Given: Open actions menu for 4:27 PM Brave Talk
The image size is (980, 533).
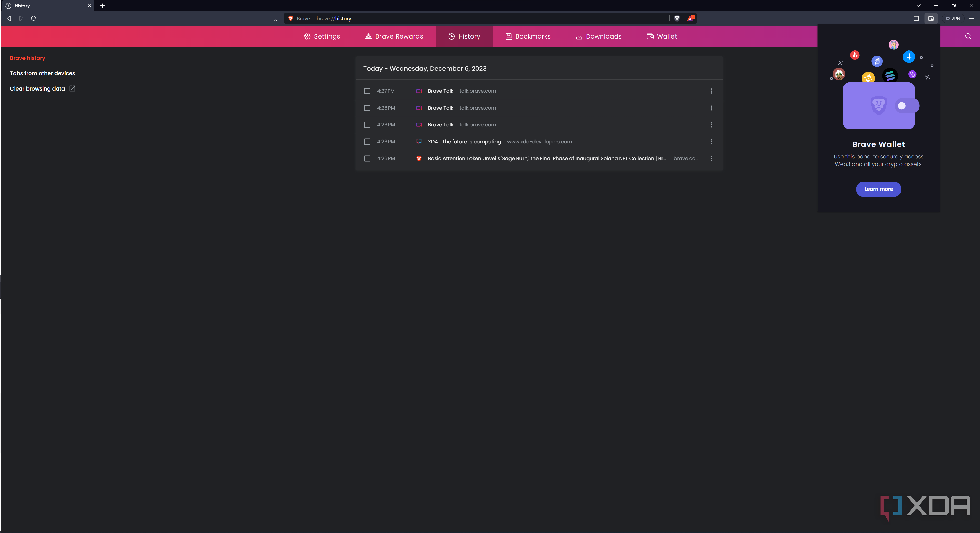Looking at the screenshot, I should pos(711,91).
